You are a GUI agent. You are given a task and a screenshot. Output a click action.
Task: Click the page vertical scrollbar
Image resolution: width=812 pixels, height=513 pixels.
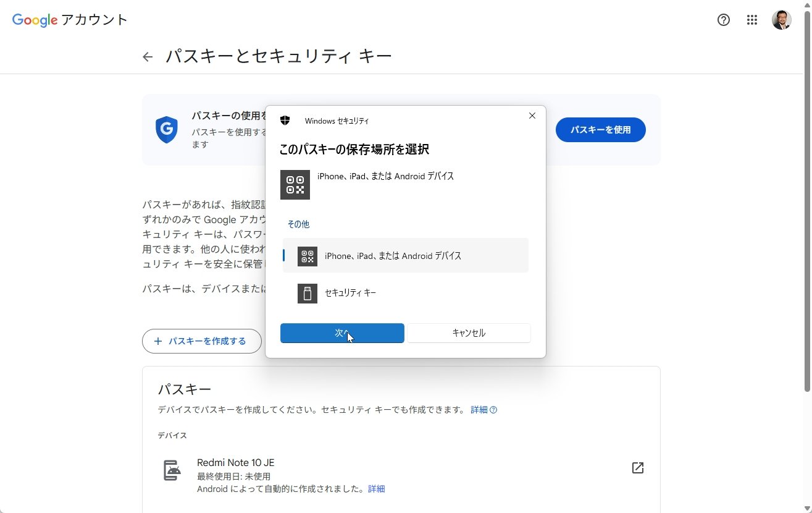807,201
